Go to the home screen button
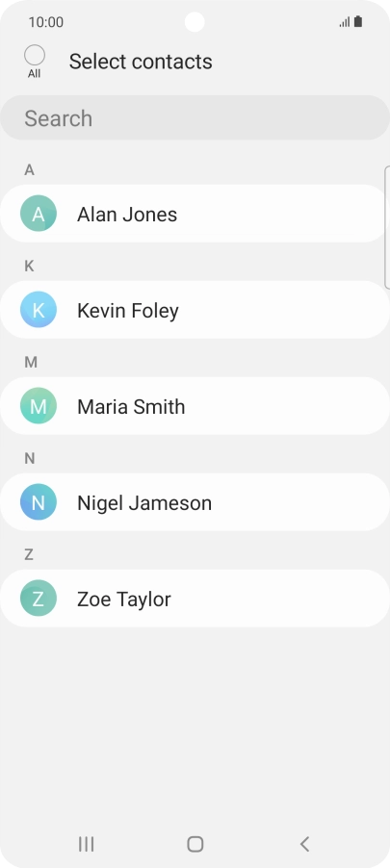 pos(195,844)
